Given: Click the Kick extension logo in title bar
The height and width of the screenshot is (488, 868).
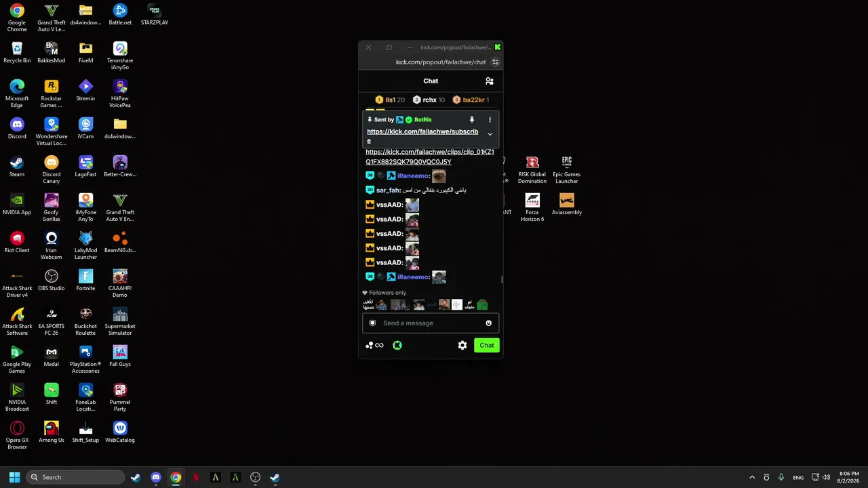Looking at the screenshot, I should (498, 47).
